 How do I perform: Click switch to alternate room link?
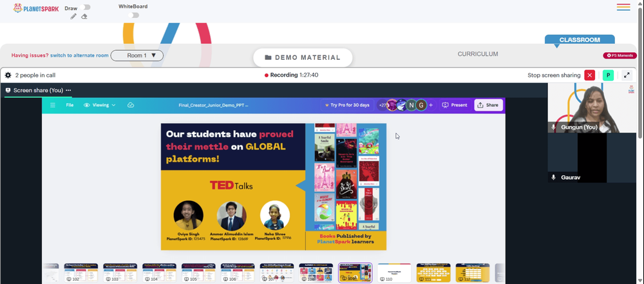[79, 55]
